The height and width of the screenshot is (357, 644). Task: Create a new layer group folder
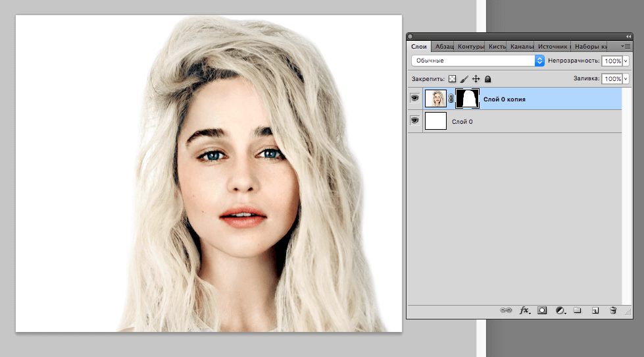click(x=578, y=310)
